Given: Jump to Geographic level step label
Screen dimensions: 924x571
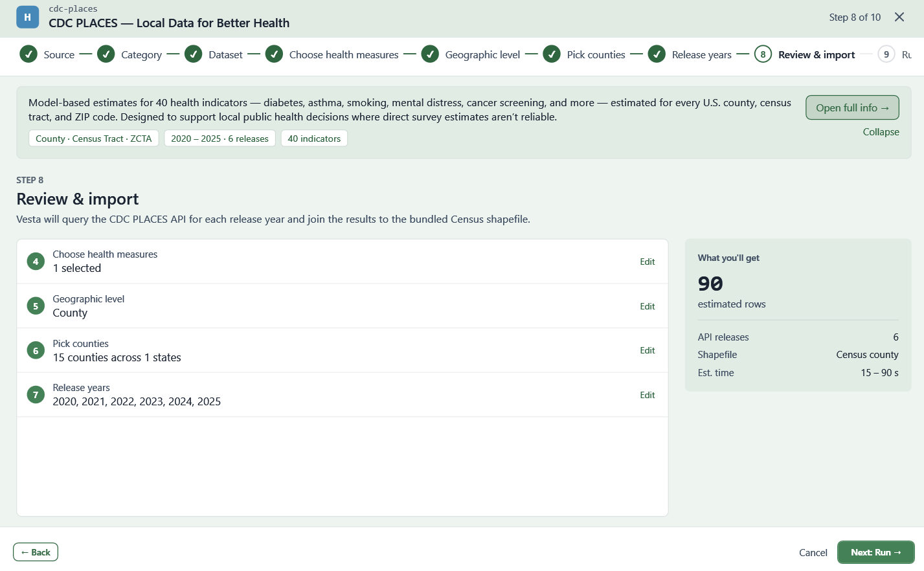Looking at the screenshot, I should pos(482,55).
